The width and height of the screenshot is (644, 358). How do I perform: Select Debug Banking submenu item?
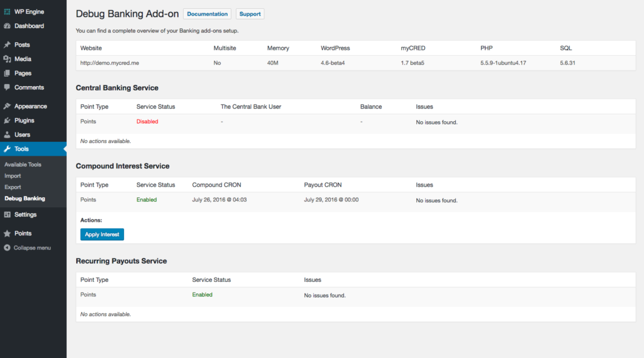click(25, 198)
